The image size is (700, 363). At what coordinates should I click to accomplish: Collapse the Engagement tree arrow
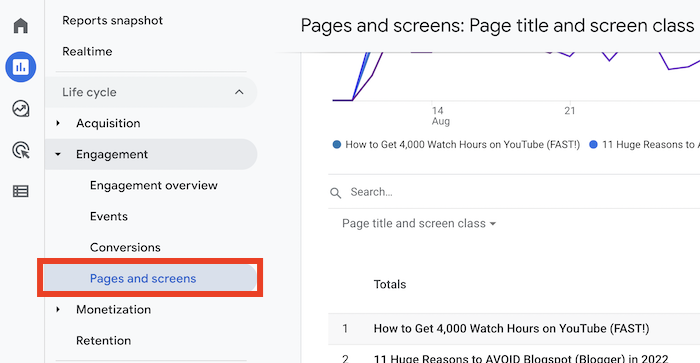click(58, 154)
